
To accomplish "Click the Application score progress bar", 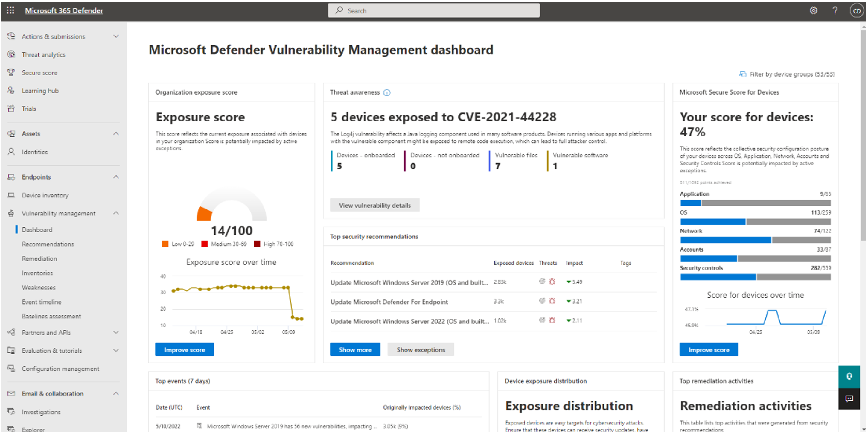I will click(x=755, y=203).
